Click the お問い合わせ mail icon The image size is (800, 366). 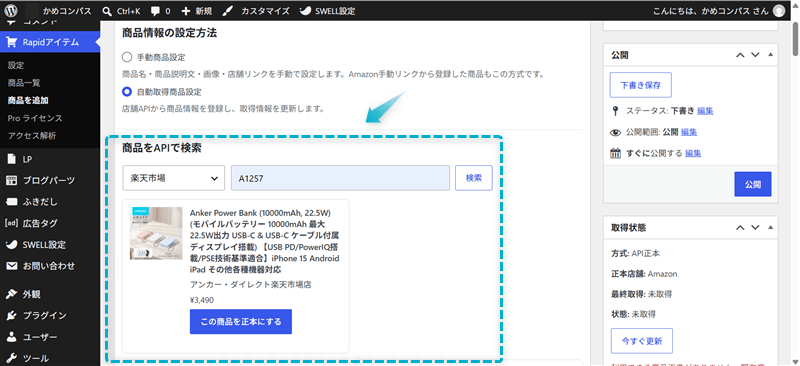[x=12, y=266]
